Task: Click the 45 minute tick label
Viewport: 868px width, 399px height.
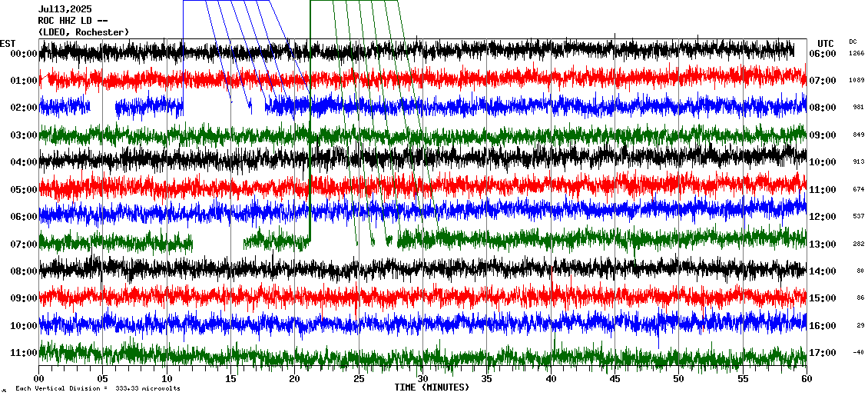Action: [615, 379]
